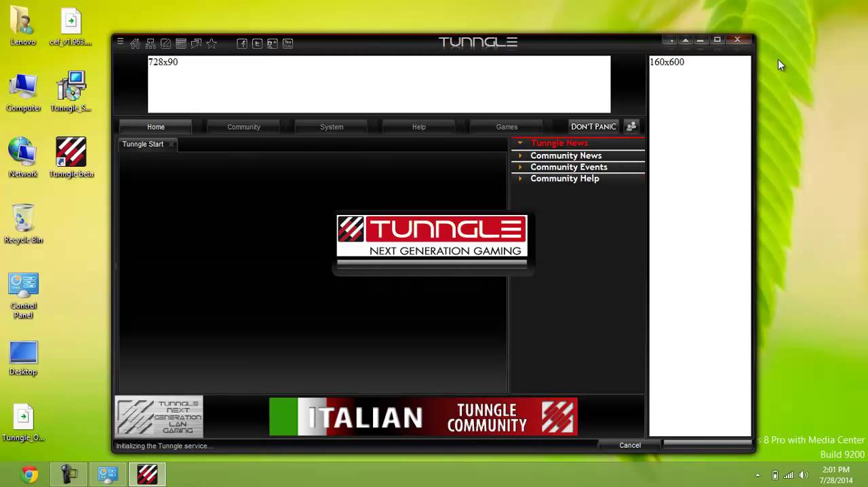Click the volume speaker tray icon

coord(804,475)
